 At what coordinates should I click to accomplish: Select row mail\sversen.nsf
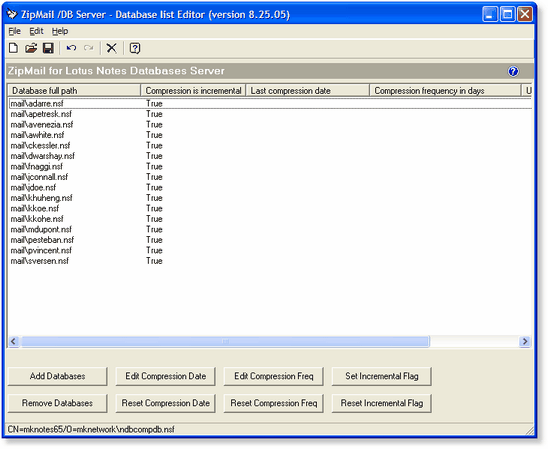tap(270, 261)
